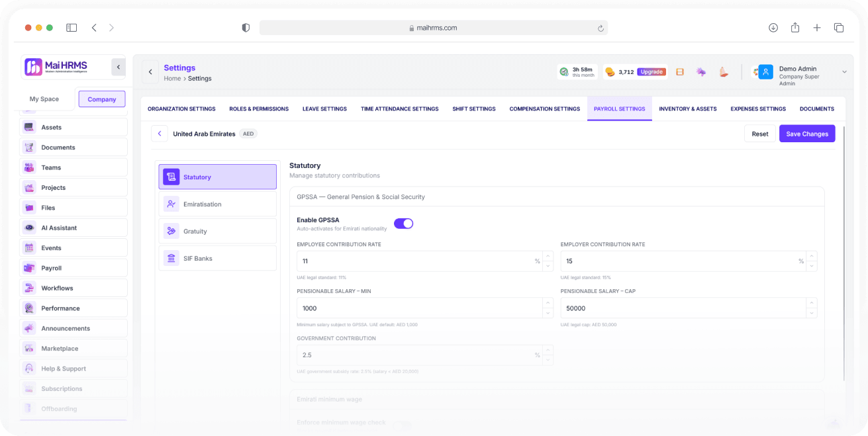Collapse the Mai HRMS sidebar

(119, 67)
